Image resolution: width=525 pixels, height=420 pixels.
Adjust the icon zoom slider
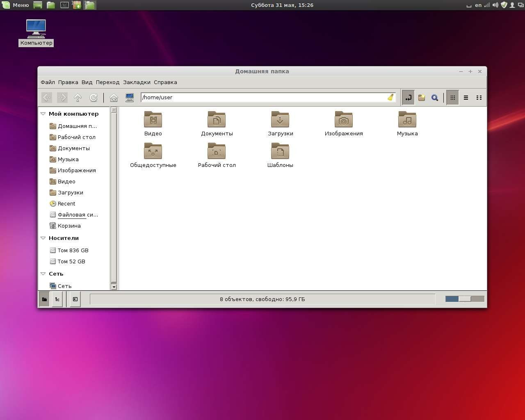(x=464, y=299)
